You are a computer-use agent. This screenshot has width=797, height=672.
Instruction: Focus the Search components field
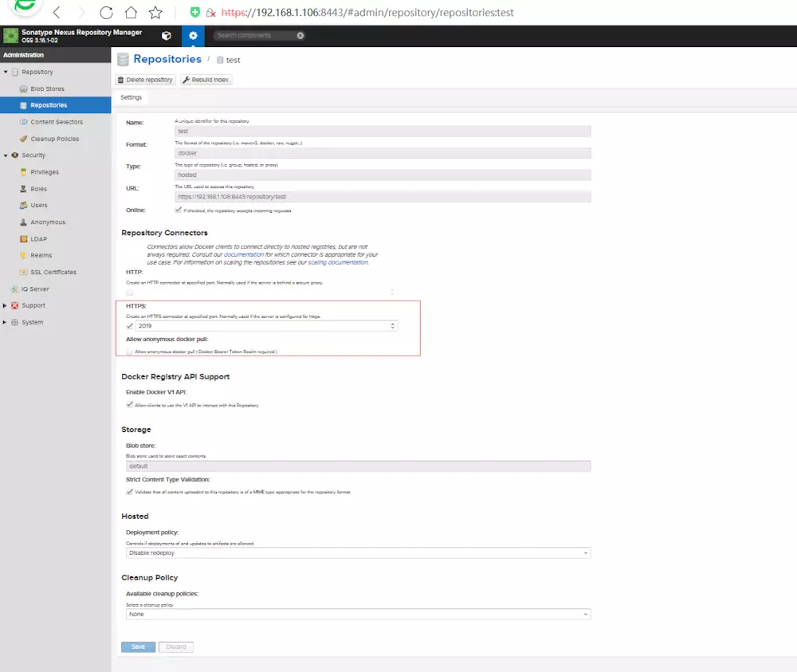tap(254, 36)
